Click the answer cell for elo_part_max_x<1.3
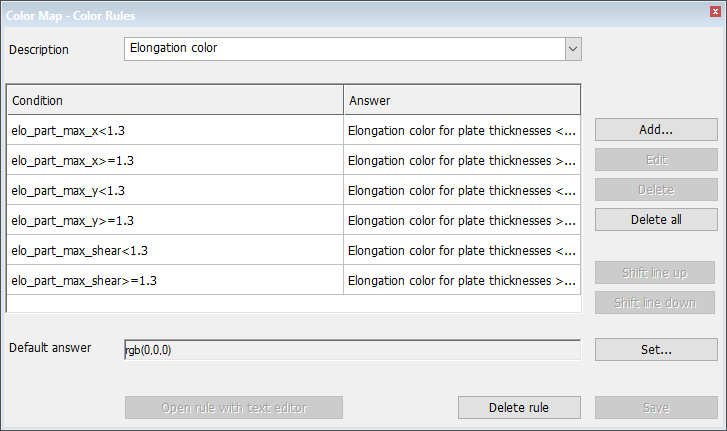Image resolution: width=727 pixels, height=431 pixels. pos(462,130)
